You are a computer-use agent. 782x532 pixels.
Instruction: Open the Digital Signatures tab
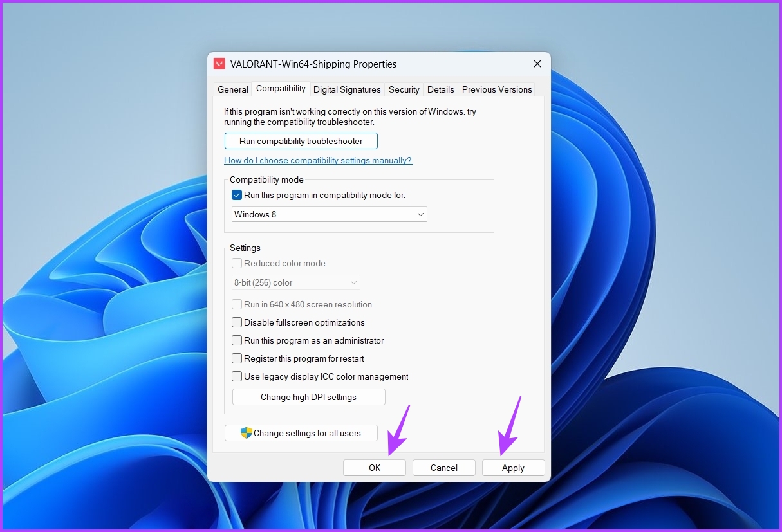347,89
